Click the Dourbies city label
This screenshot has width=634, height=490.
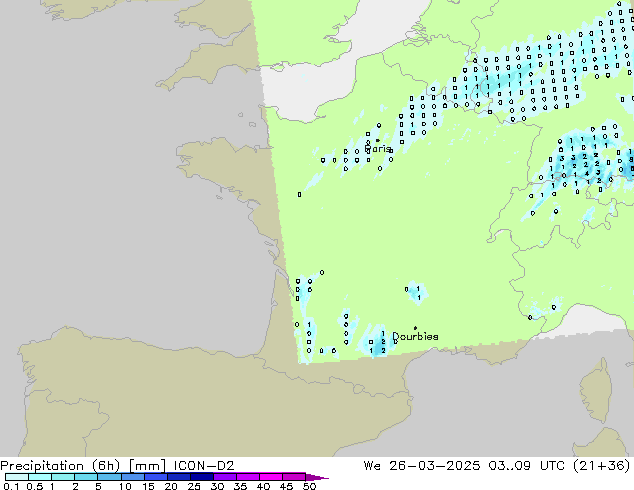point(415,336)
